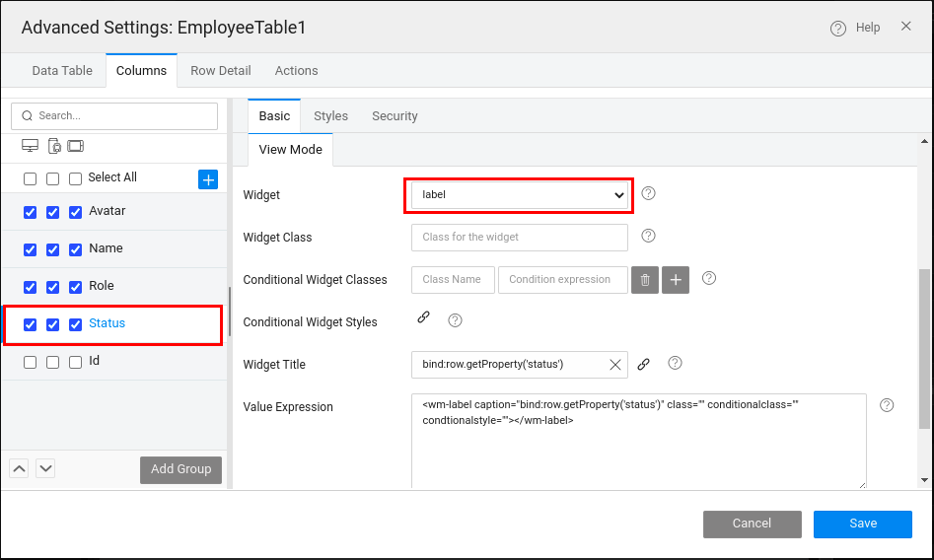Viewport: 934px width, 560px height.
Task: Switch to the Row Detail tab
Action: pyautogui.click(x=221, y=71)
